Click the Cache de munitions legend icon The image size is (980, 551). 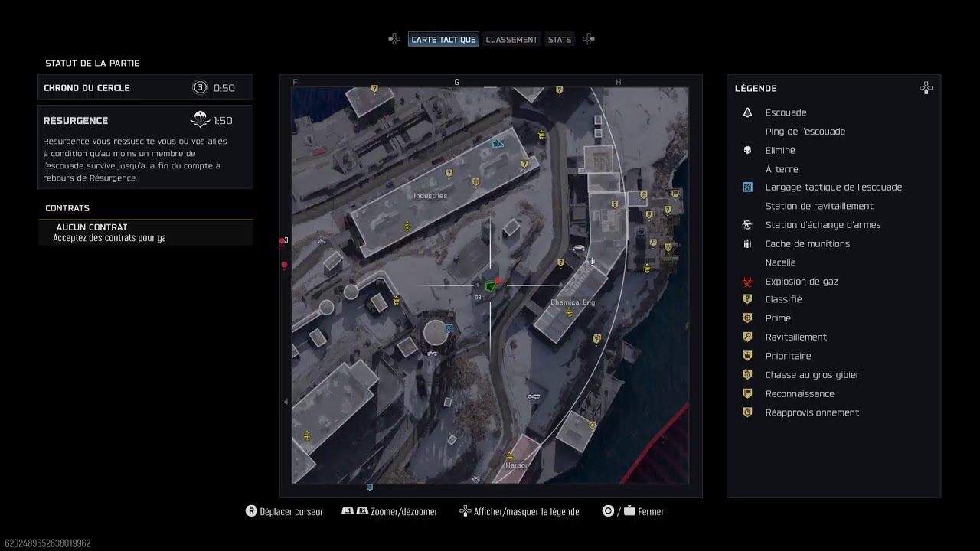747,244
